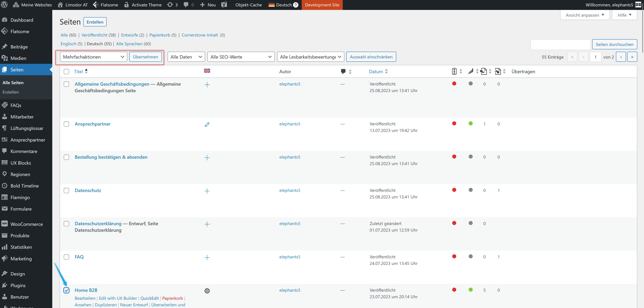Open Plugins in the sidebar
Image resolution: width=644 pixels, height=308 pixels.
[26, 285]
